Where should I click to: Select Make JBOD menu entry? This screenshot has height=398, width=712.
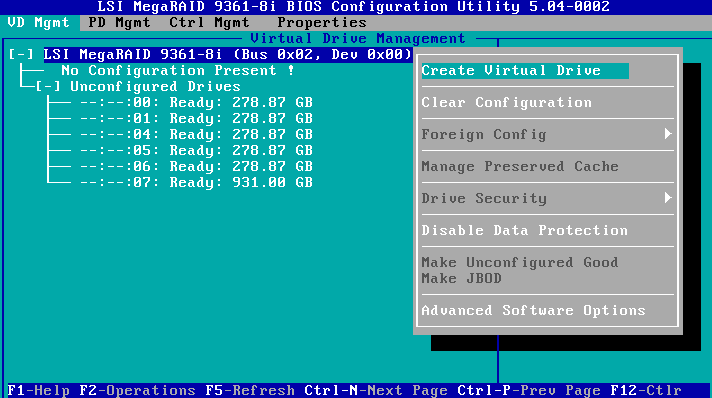pyautogui.click(x=461, y=278)
